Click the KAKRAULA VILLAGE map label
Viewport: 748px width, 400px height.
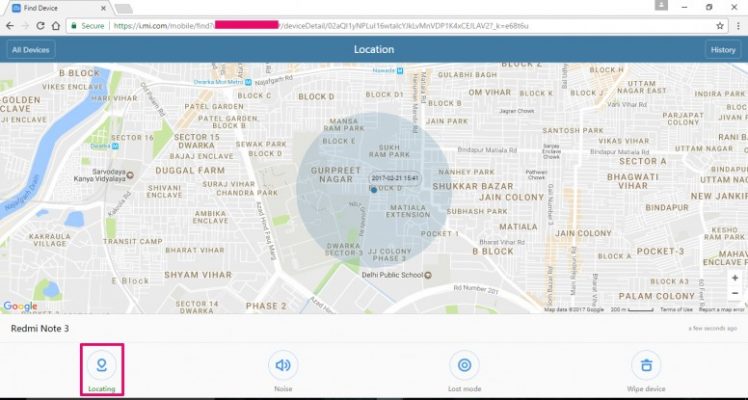coord(50,240)
